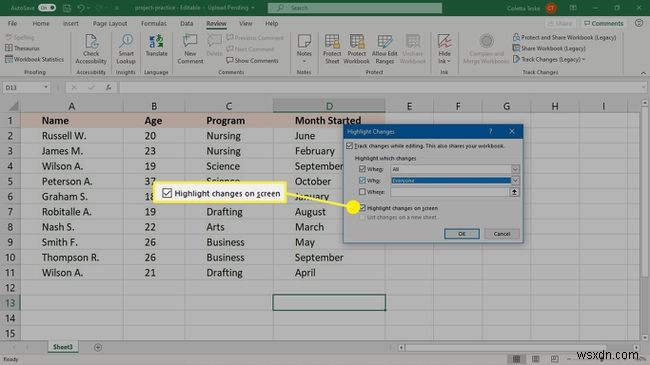Click Protect Workbook icon

pyautogui.click(x=357, y=49)
